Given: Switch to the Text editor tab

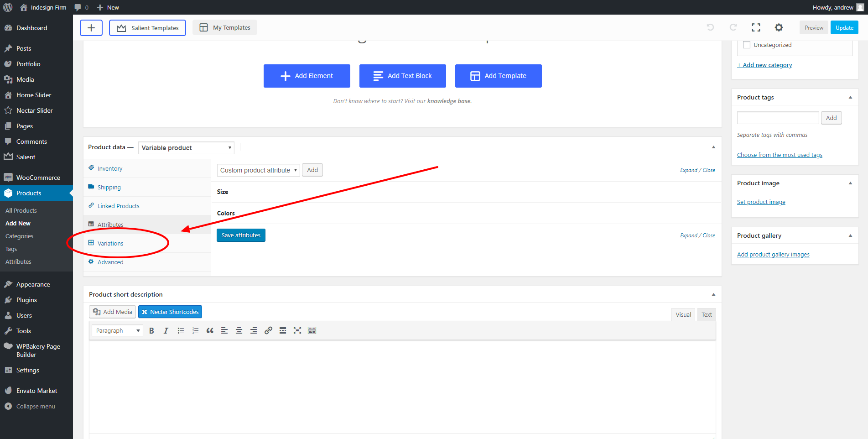Looking at the screenshot, I should click(x=706, y=315).
